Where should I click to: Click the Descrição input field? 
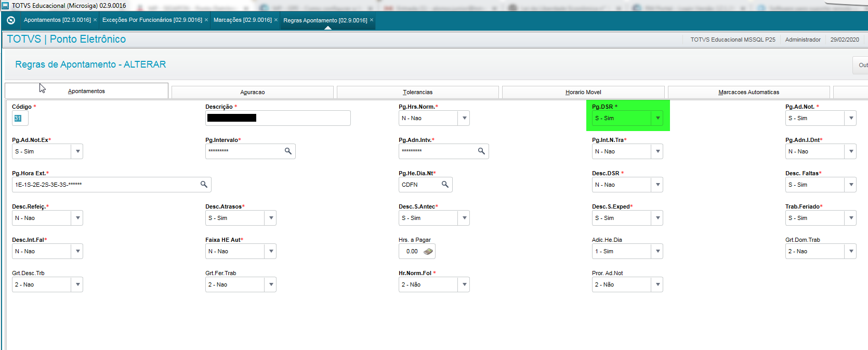click(278, 118)
